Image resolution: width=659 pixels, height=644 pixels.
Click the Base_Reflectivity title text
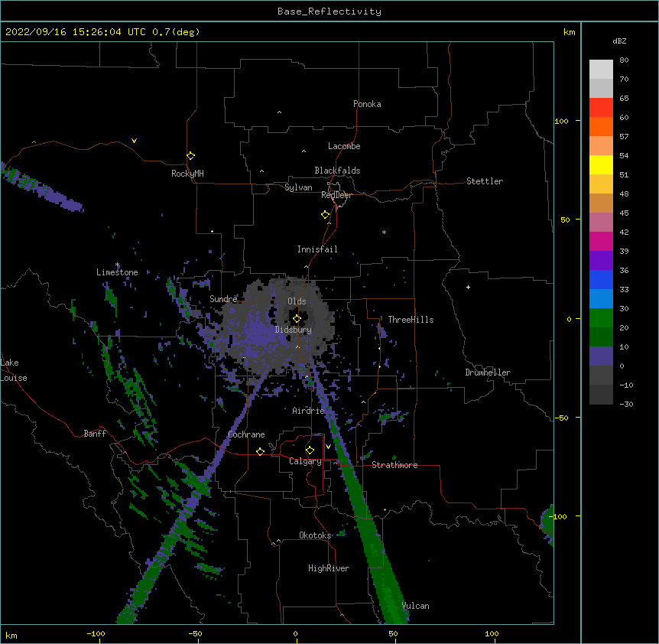(329, 11)
